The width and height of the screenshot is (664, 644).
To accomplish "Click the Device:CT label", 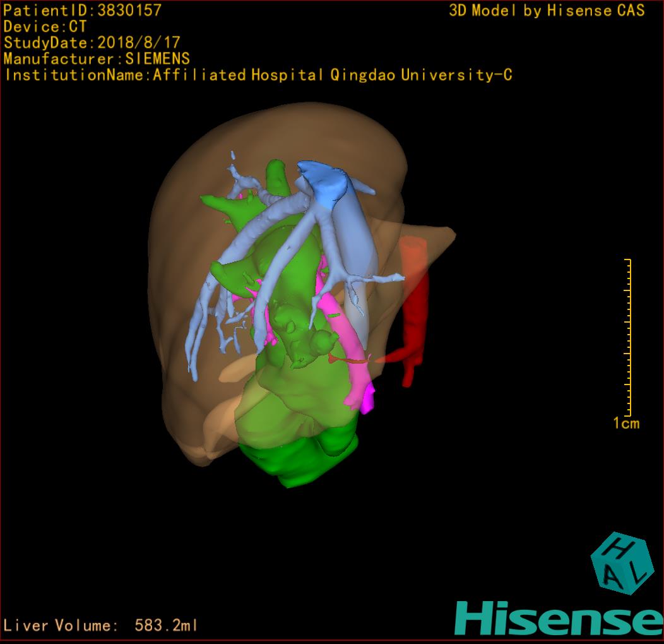I will pyautogui.click(x=45, y=27).
